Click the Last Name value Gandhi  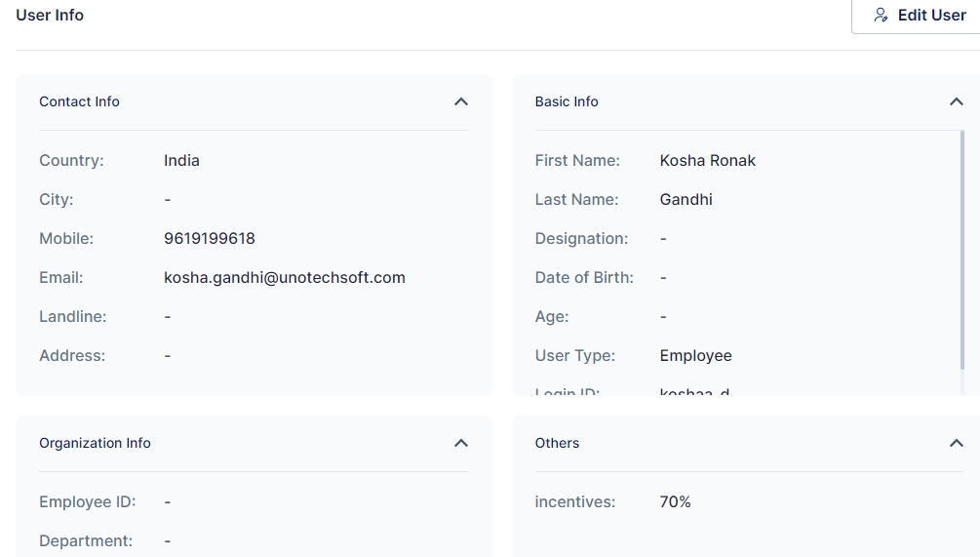tap(686, 200)
